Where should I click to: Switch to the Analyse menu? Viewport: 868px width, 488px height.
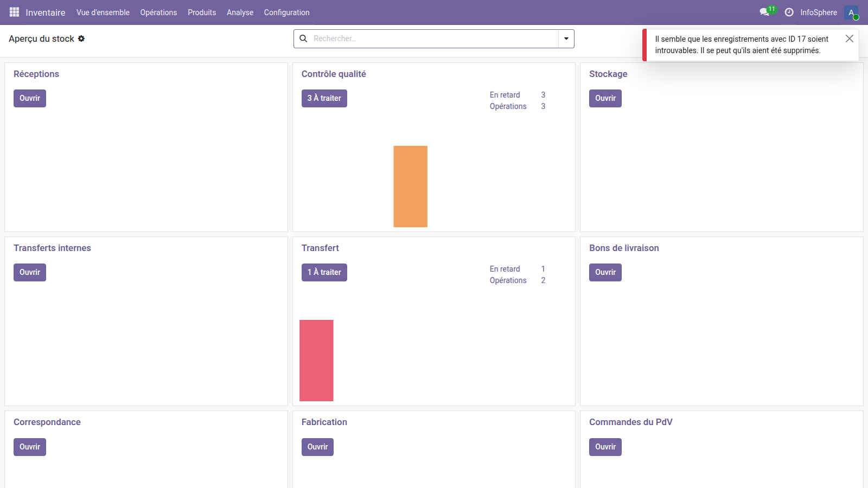(240, 12)
